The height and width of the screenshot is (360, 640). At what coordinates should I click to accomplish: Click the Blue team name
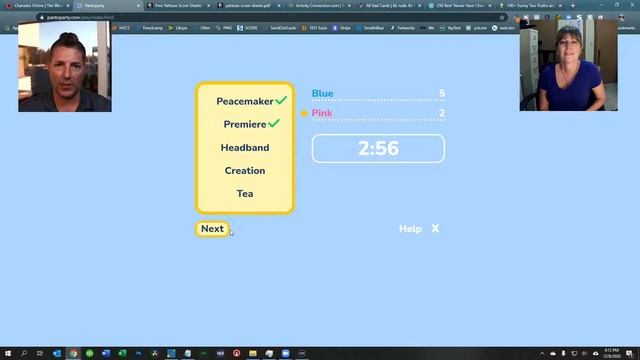point(322,93)
